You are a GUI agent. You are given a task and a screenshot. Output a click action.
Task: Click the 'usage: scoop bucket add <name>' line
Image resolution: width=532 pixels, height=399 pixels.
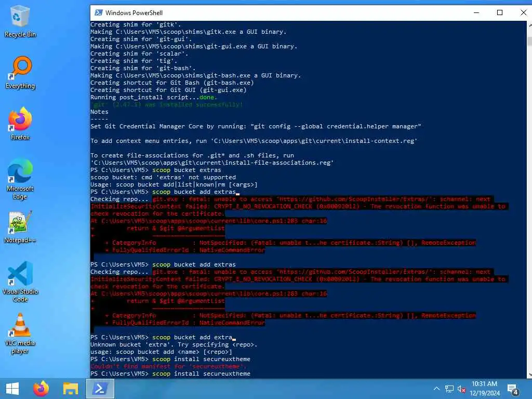click(161, 352)
